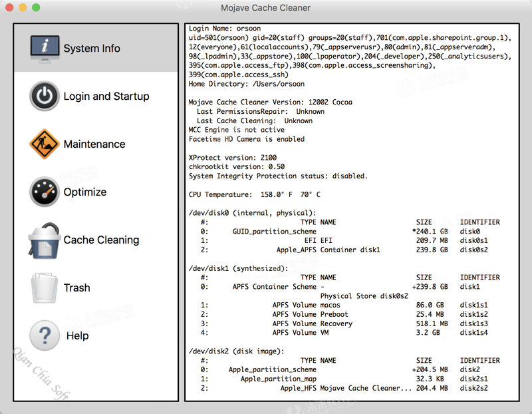The width and height of the screenshot is (532, 414).
Task: Click System Integrity Protection status line
Action: coord(278,176)
